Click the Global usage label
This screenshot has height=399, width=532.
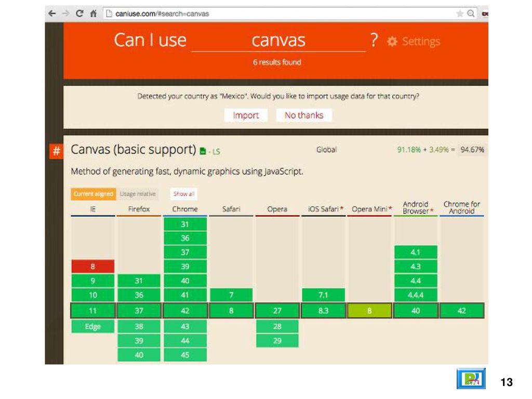326,150
